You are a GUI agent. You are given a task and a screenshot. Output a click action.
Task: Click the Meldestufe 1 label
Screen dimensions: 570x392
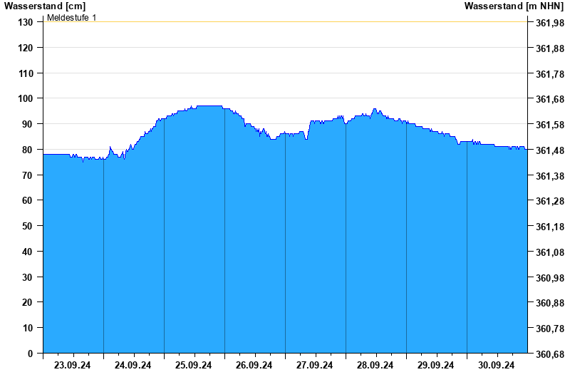point(72,17)
